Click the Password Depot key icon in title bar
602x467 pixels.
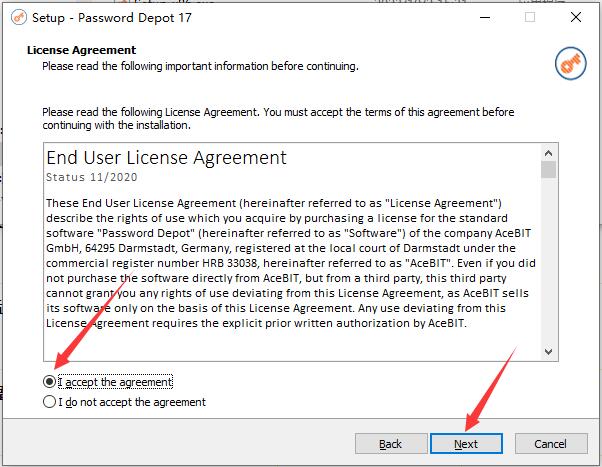click(19, 17)
